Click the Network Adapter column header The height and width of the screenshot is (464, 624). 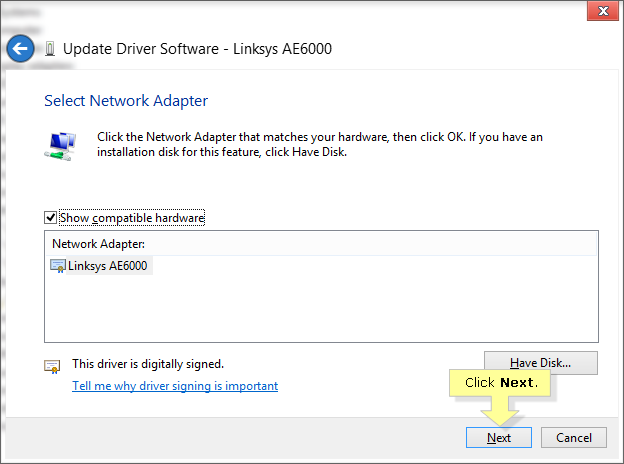(x=321, y=244)
